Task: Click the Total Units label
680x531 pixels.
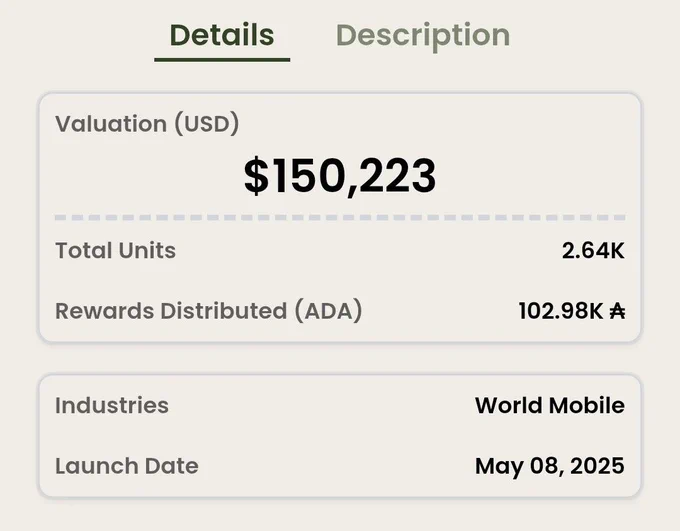Action: [115, 251]
